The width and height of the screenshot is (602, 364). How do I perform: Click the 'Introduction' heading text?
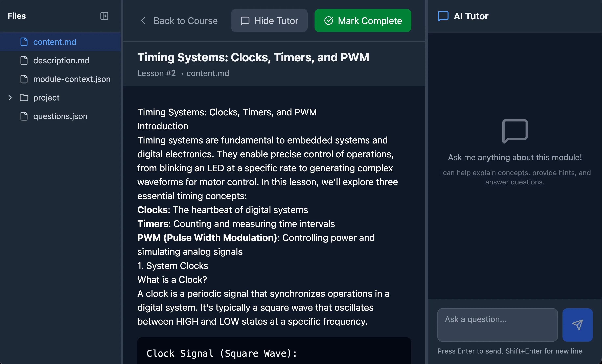163,126
